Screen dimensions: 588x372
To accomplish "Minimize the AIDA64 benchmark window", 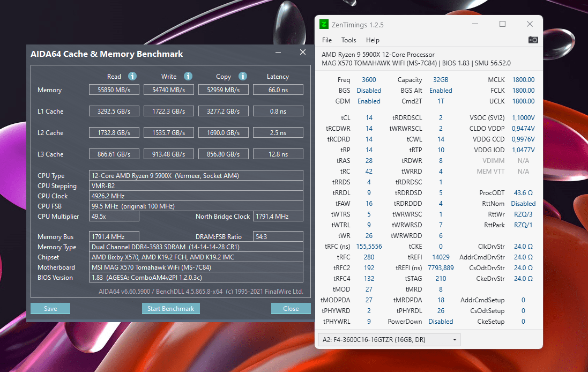I will [x=278, y=52].
